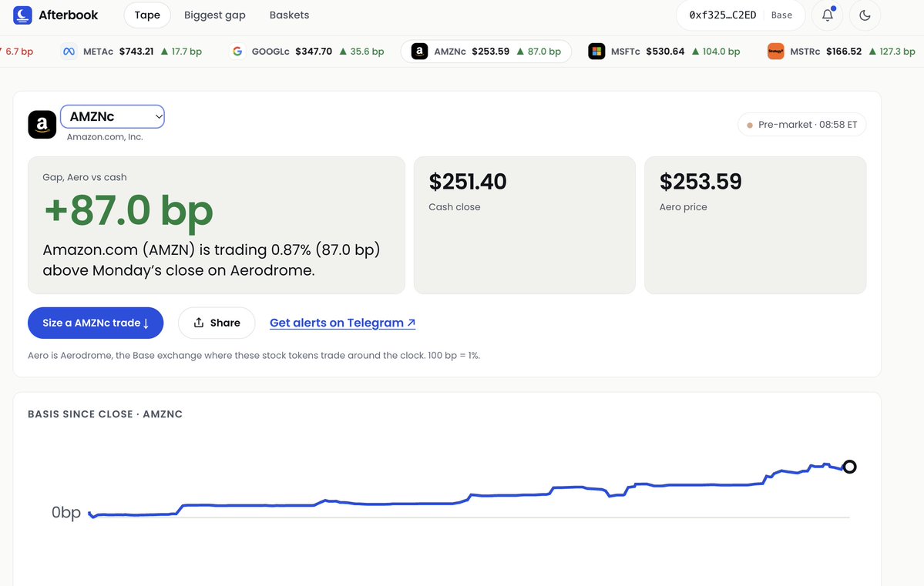Switch to the Tape tab
This screenshot has height=586, width=924.
(147, 15)
